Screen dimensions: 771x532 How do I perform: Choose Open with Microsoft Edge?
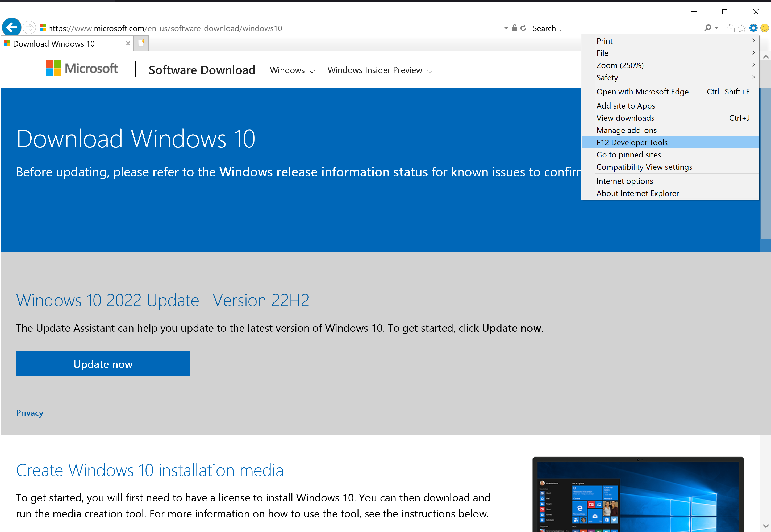[670, 92]
